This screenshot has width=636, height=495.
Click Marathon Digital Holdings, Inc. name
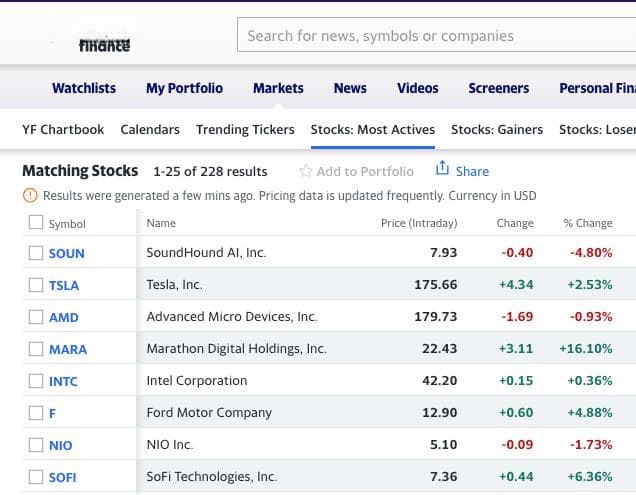[236, 349]
